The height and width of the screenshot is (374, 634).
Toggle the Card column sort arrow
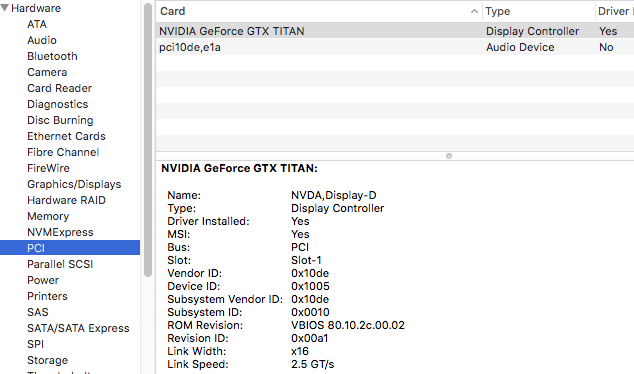pyautogui.click(x=474, y=11)
